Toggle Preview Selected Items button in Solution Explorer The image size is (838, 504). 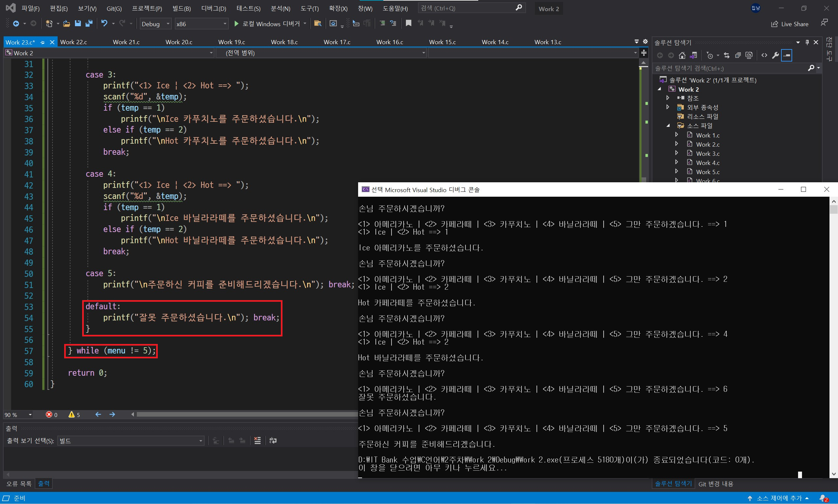pyautogui.click(x=787, y=55)
